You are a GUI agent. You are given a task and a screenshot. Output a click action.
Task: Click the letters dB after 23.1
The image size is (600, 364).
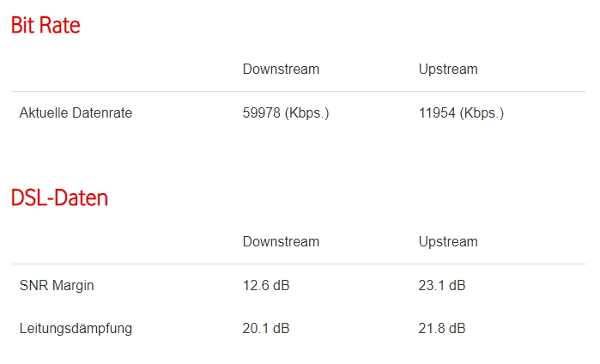(x=457, y=285)
